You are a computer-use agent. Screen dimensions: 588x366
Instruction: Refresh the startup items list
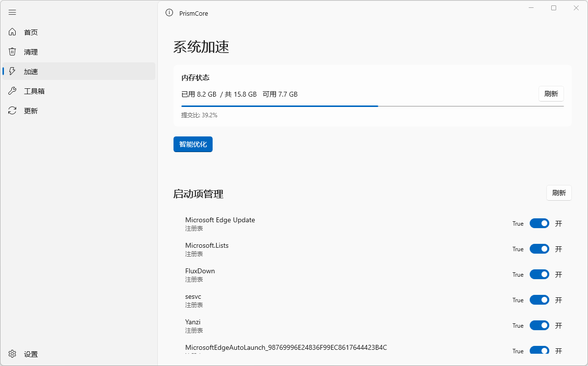[x=559, y=193]
